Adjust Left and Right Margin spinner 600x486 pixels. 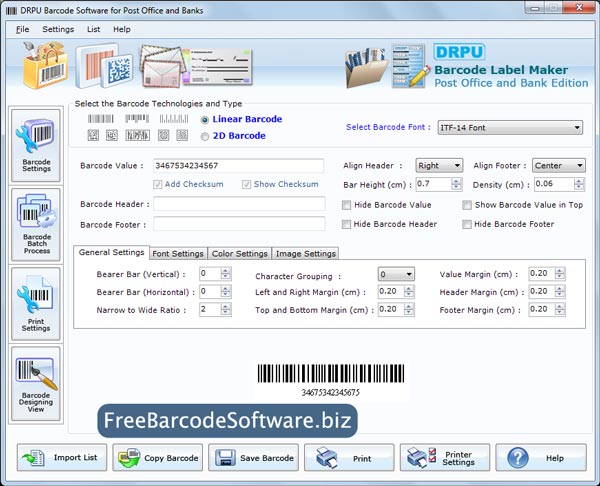pyautogui.click(x=409, y=292)
